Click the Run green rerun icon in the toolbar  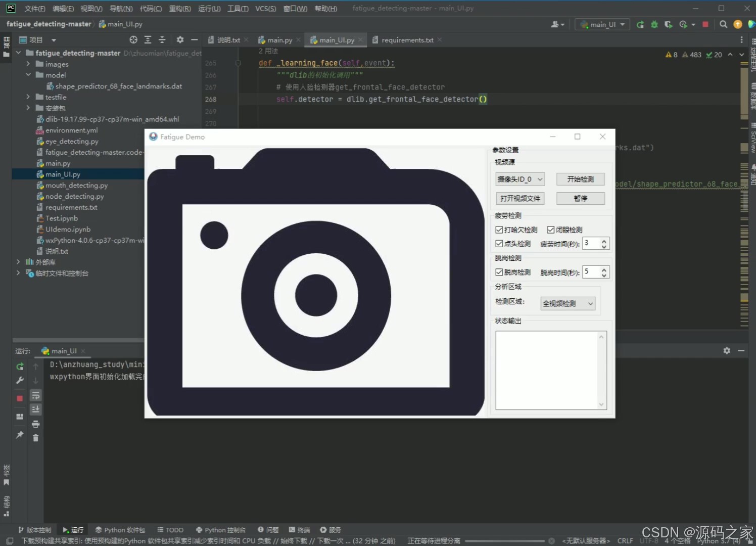tap(640, 24)
